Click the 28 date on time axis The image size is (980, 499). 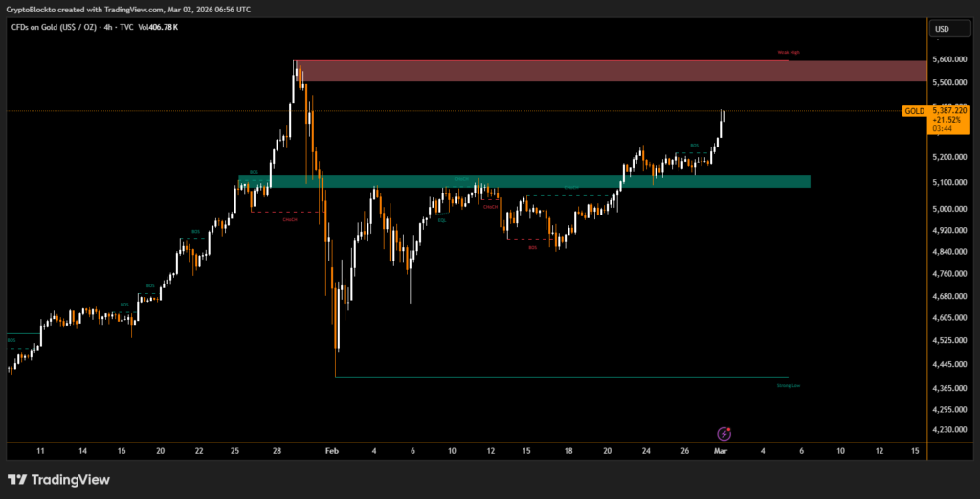pos(276,450)
